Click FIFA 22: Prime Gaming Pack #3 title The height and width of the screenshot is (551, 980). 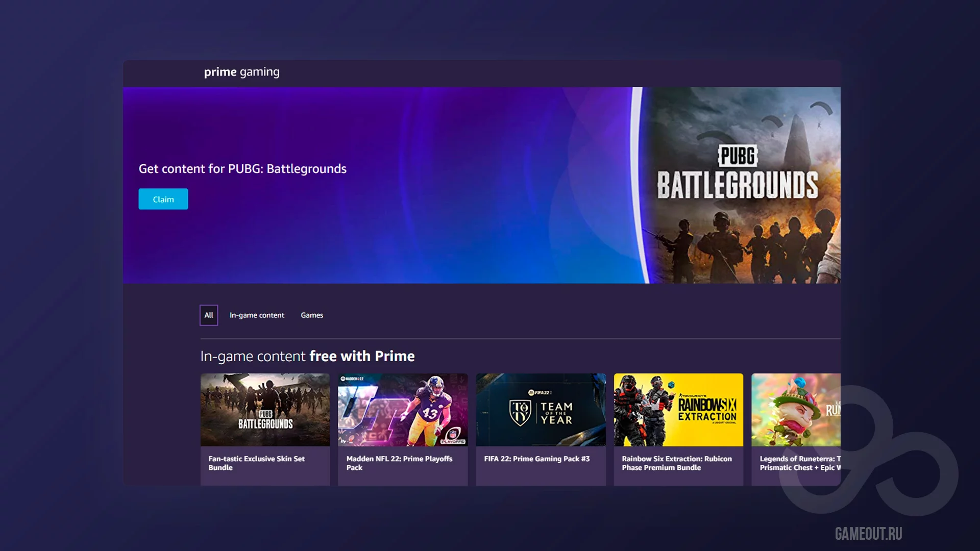(x=536, y=459)
